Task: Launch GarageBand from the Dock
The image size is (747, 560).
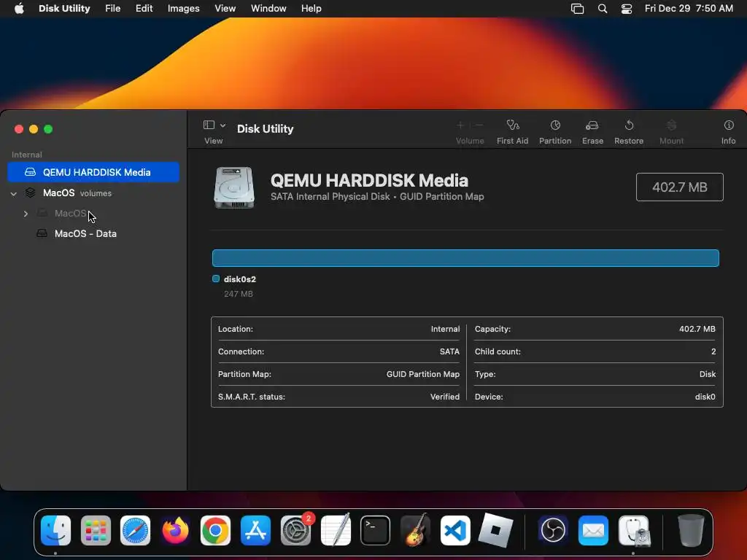Action: [x=415, y=530]
